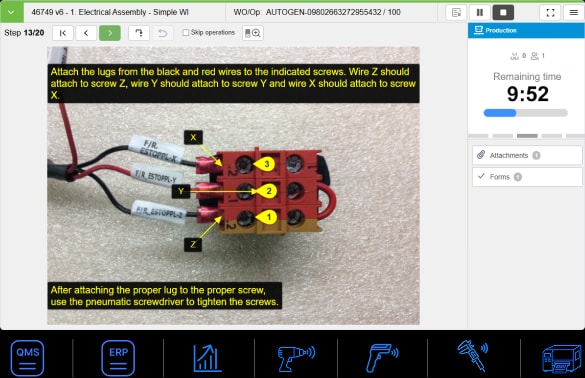Select the highlighted middle page indicator segment
The width and height of the screenshot is (585, 378).
[x=527, y=136]
